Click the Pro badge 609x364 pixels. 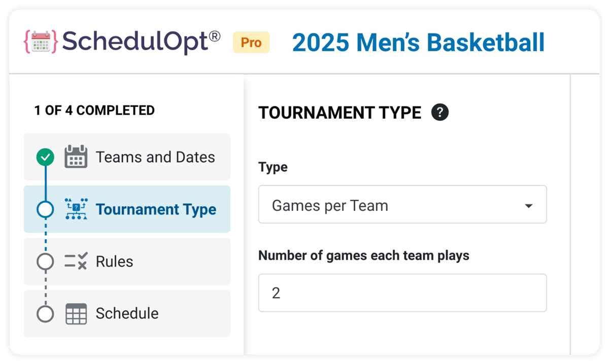pyautogui.click(x=251, y=43)
